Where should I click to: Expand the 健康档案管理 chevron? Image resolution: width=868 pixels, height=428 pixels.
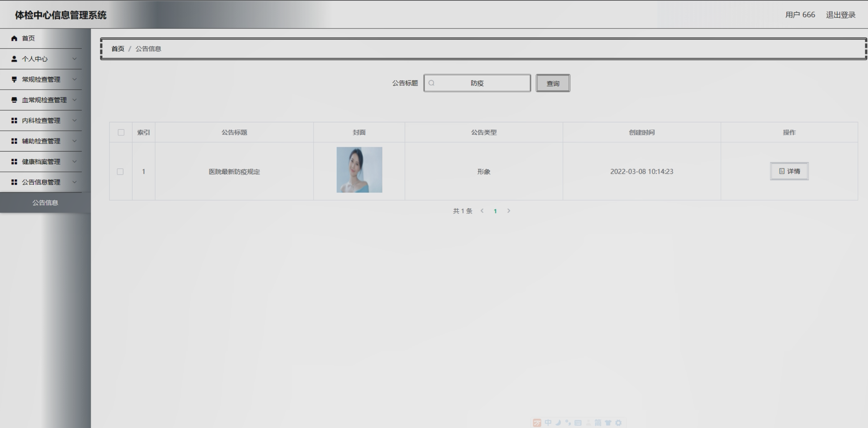point(75,162)
